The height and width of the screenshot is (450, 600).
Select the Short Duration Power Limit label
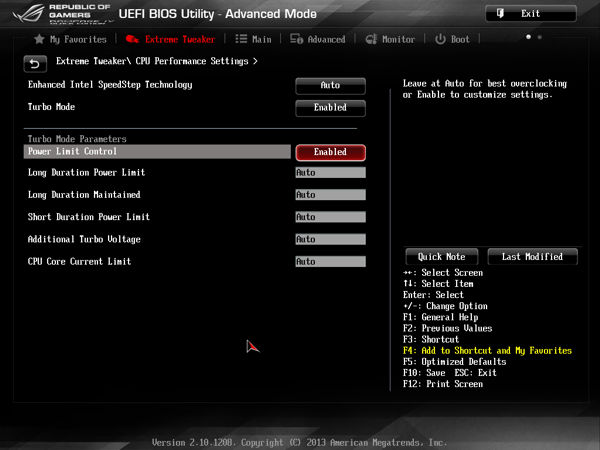point(89,217)
